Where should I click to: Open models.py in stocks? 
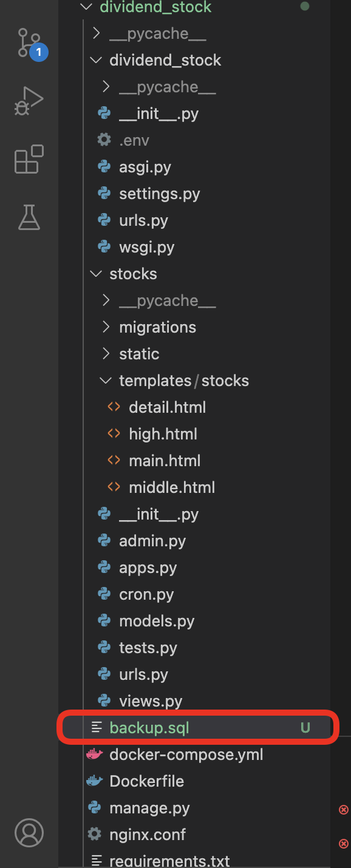157,621
